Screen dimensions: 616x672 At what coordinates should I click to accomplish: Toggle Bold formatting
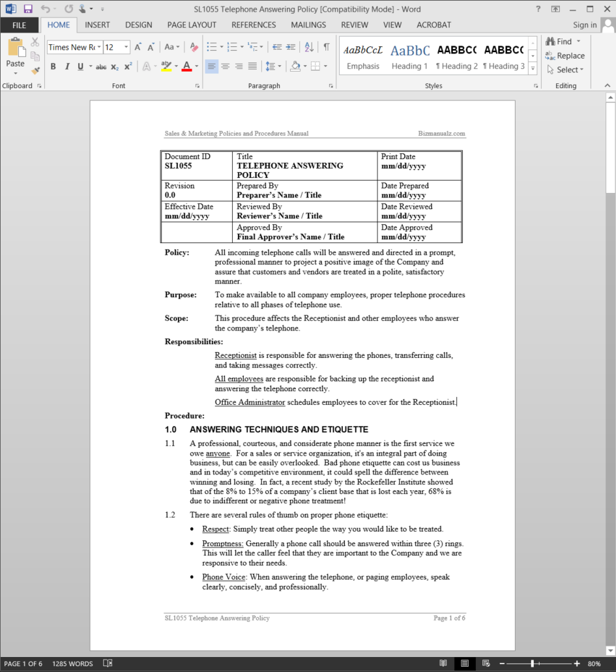point(53,66)
